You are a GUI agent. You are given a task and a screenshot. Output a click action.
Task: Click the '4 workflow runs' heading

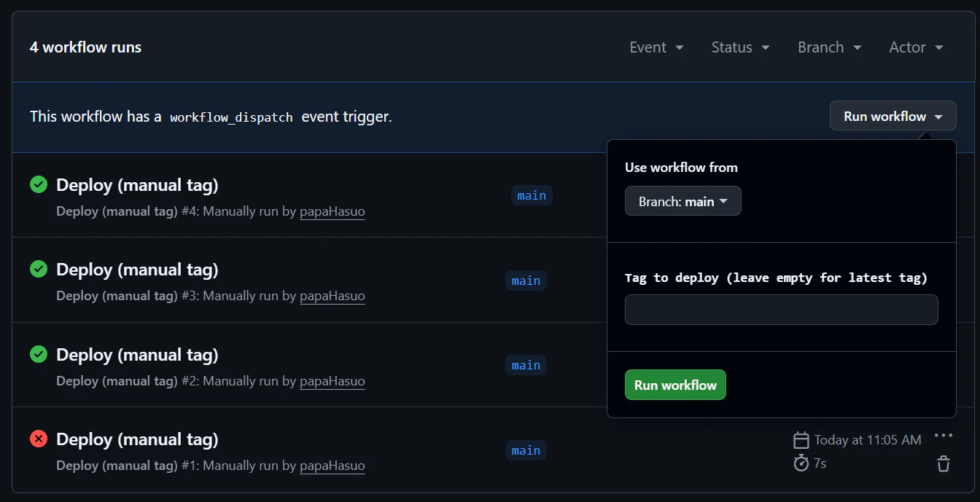point(85,47)
